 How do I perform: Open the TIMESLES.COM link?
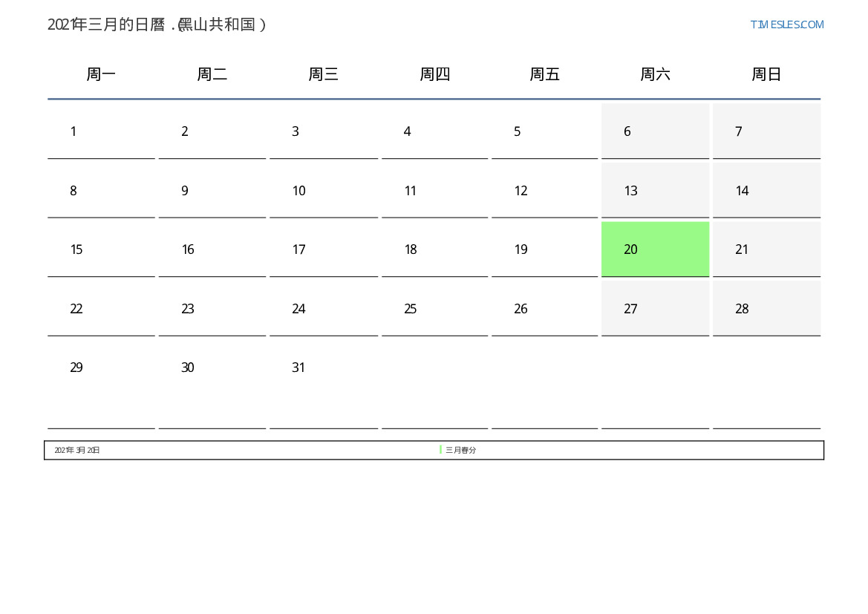[786, 25]
